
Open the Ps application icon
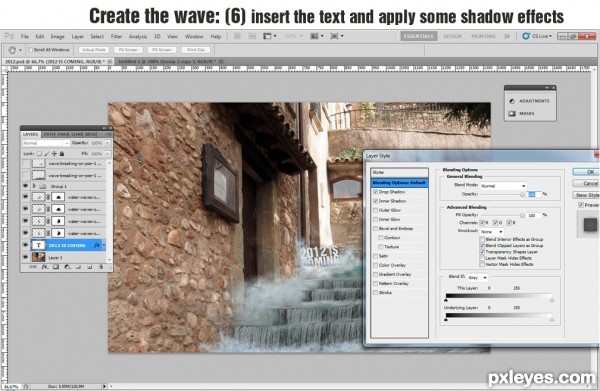(x=9, y=36)
